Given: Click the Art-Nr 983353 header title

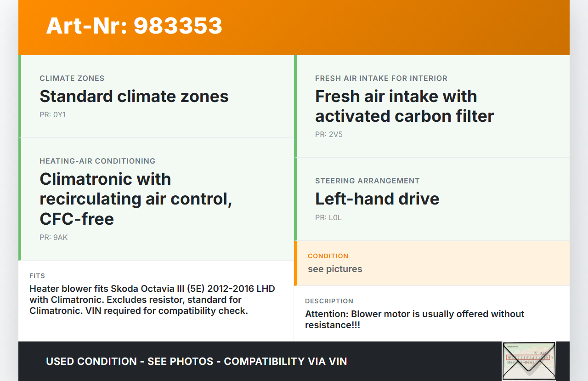Looking at the screenshot, I should click(x=134, y=26).
